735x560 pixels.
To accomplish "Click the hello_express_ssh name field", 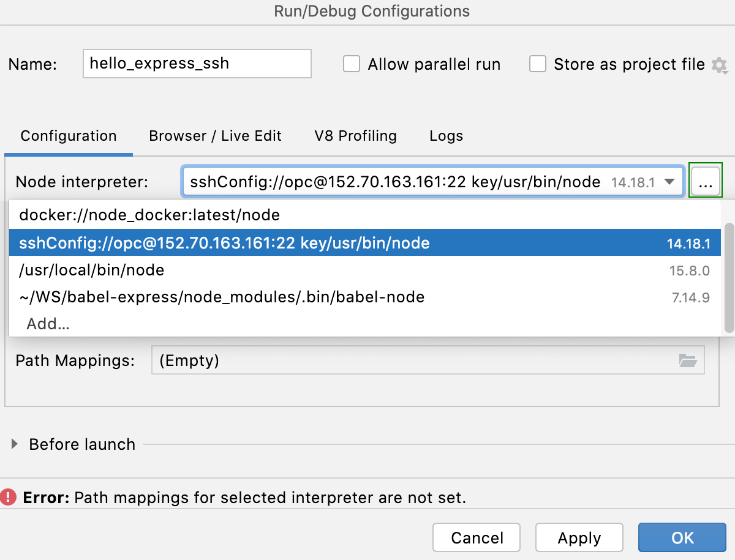I will (196, 63).
